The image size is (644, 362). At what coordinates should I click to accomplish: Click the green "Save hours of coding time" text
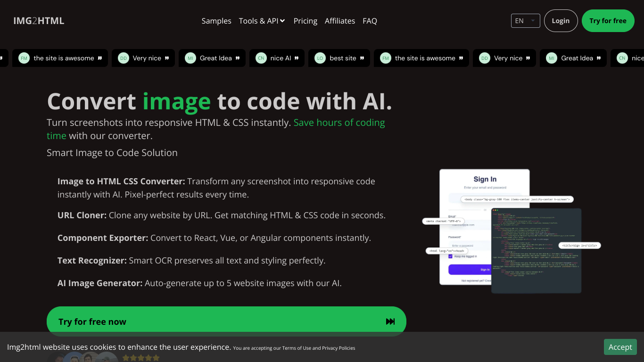339,123
